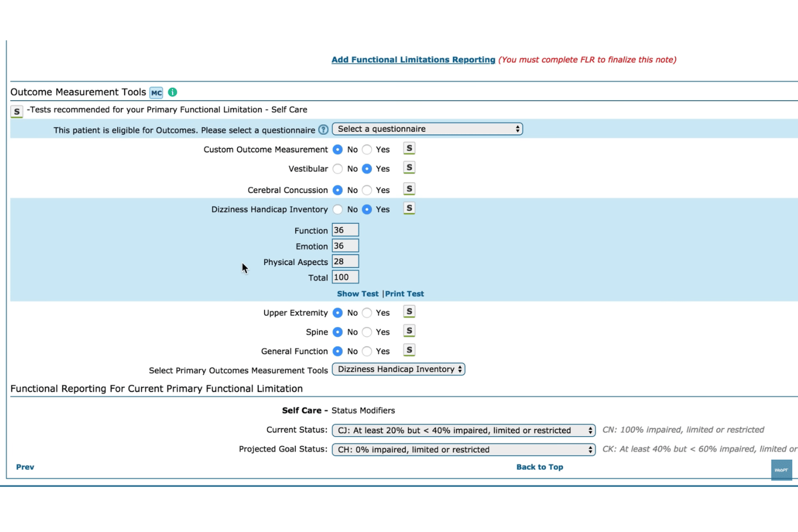Select No for Custom Outcome Measurement
Image resolution: width=798 pixels, height=532 pixels.
[x=338, y=149]
